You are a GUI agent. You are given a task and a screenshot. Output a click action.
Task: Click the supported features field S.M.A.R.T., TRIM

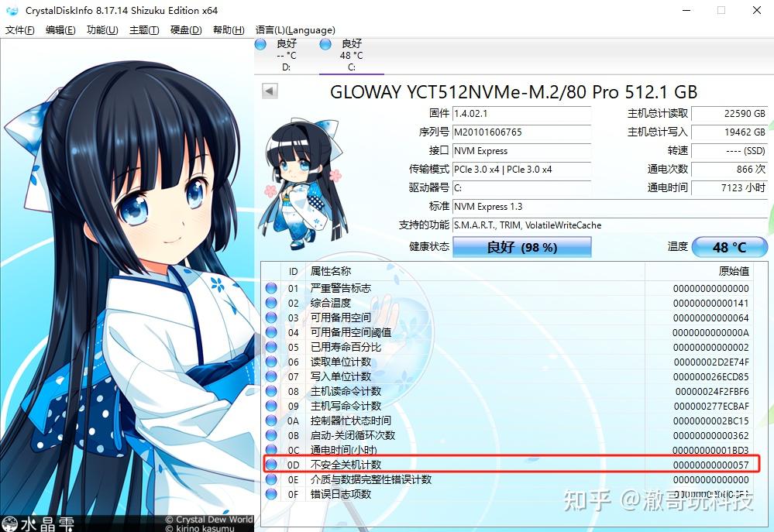tap(610, 225)
